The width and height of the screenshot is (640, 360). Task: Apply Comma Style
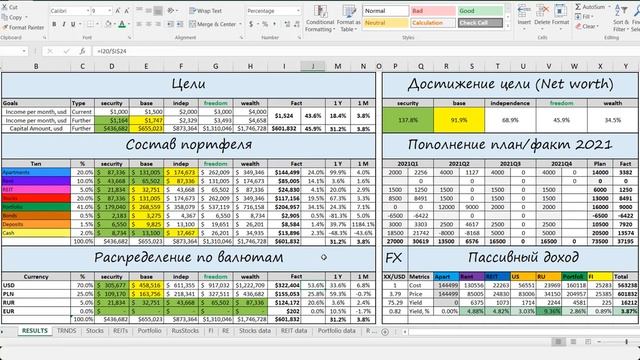(274, 24)
